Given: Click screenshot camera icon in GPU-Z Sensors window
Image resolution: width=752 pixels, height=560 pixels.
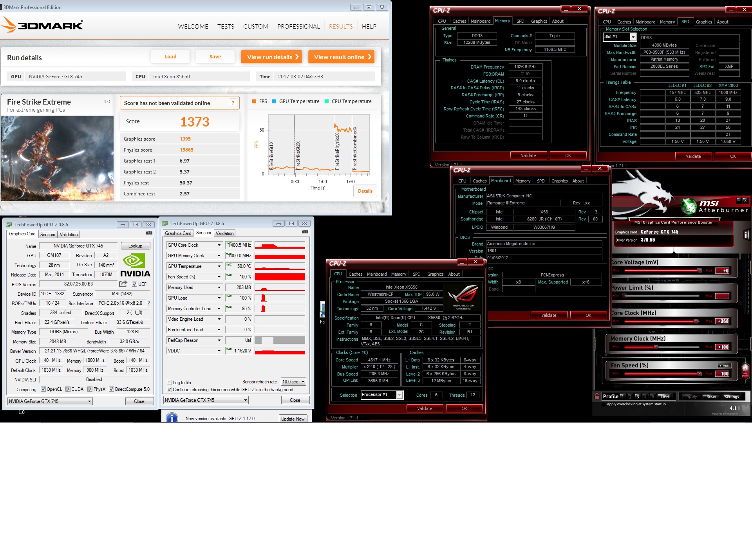Looking at the screenshot, I should pos(305,232).
